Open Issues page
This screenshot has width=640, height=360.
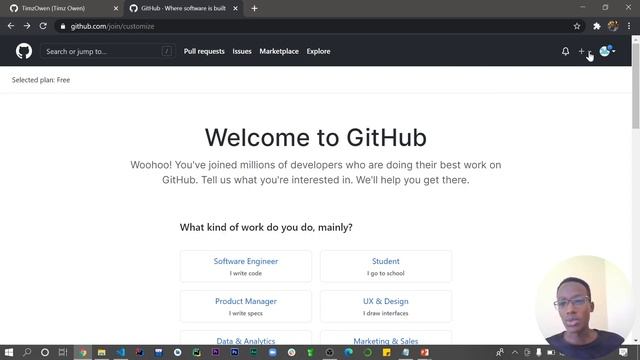pyautogui.click(x=242, y=51)
